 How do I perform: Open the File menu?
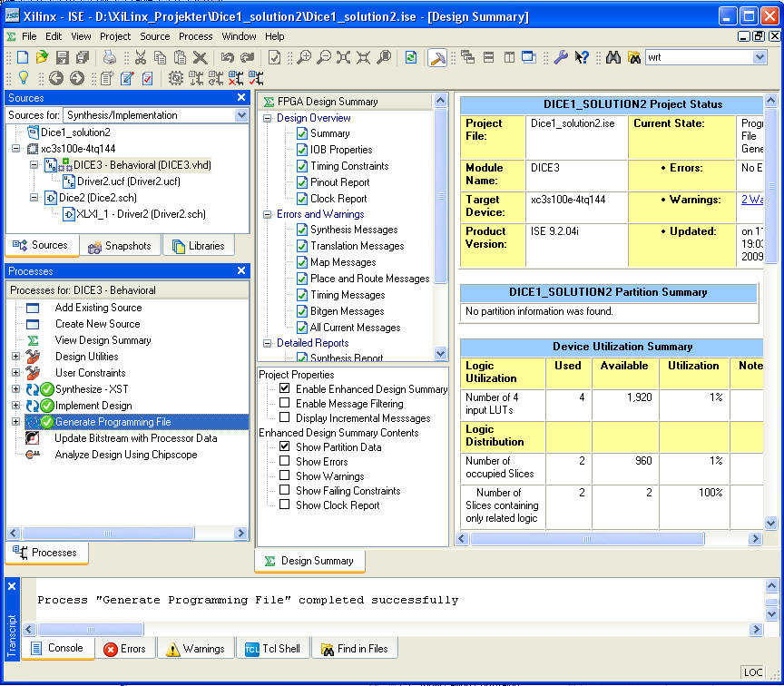(29, 36)
